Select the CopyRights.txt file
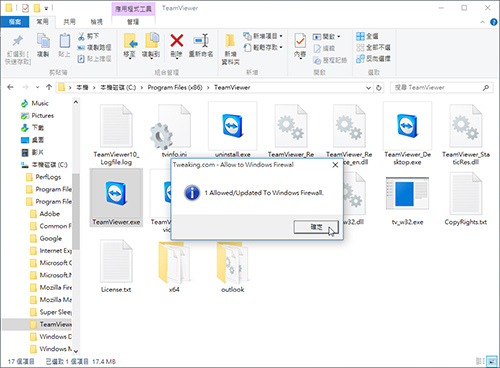This screenshot has width=500, height=368. [x=466, y=200]
